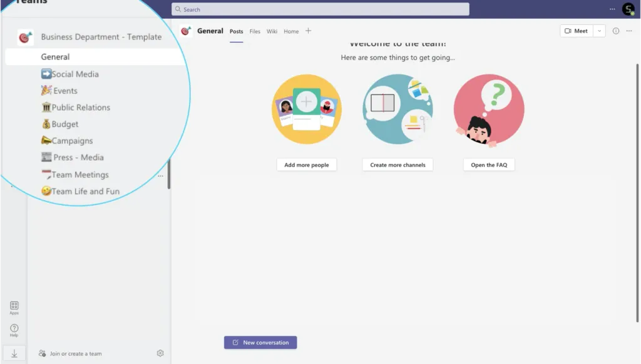Add a new tab with plus icon
This screenshot has width=641, height=364.
pos(308,31)
